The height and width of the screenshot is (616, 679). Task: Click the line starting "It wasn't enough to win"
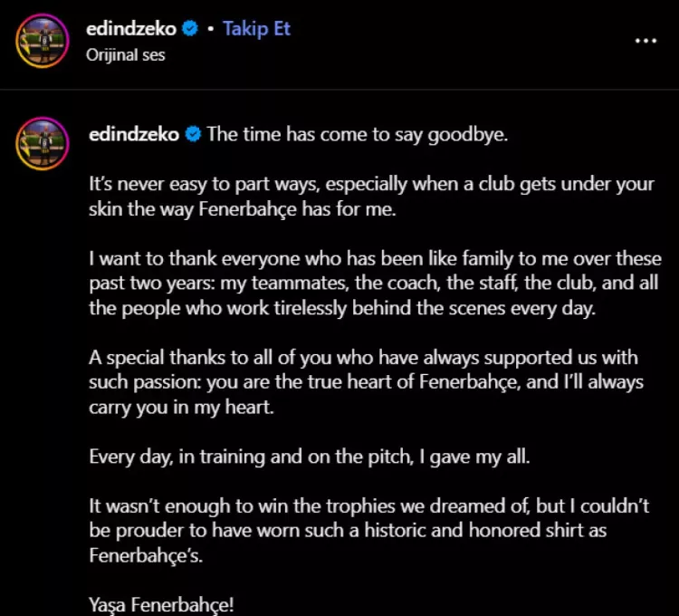point(368,505)
